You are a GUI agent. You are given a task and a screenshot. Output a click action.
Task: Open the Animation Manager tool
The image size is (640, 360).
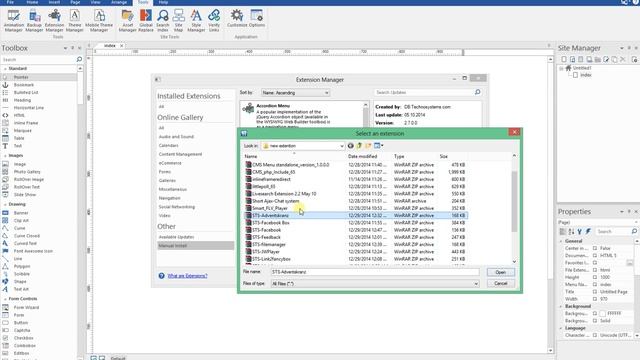pyautogui.click(x=13, y=20)
